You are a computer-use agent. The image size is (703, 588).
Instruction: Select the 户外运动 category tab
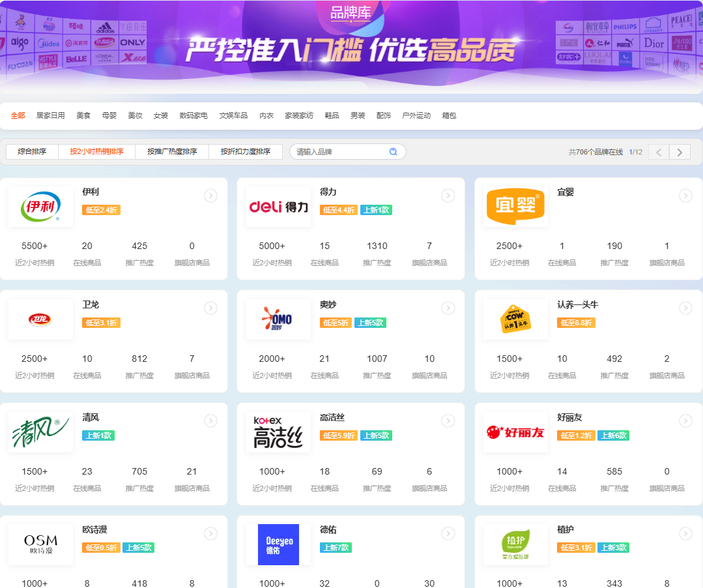click(x=416, y=116)
